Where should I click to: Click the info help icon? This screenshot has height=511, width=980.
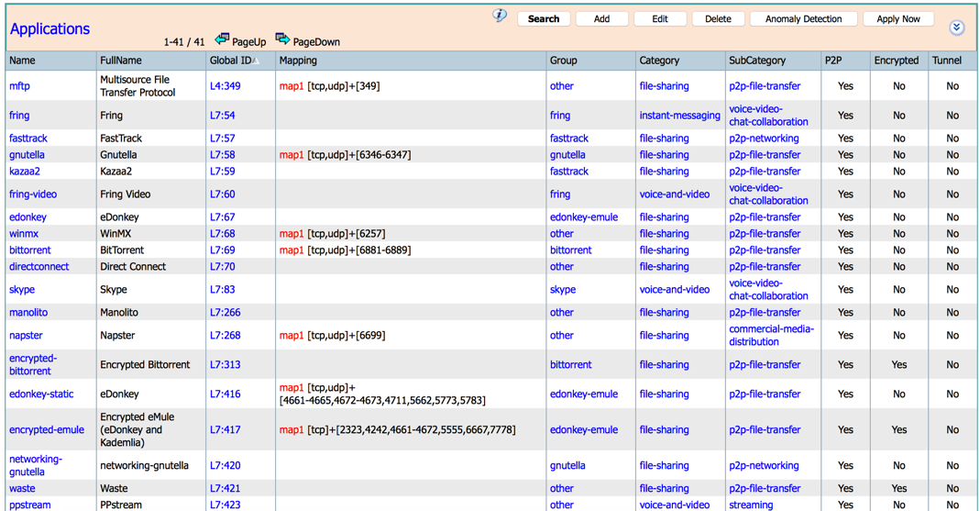500,16
